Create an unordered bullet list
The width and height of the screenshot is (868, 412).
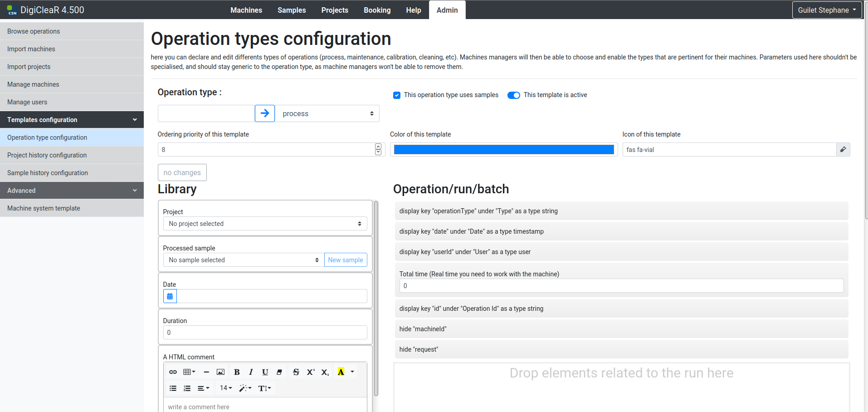(x=173, y=388)
